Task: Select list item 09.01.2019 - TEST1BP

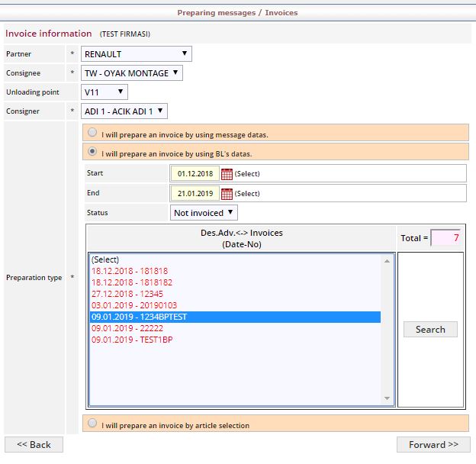Action: coord(235,340)
